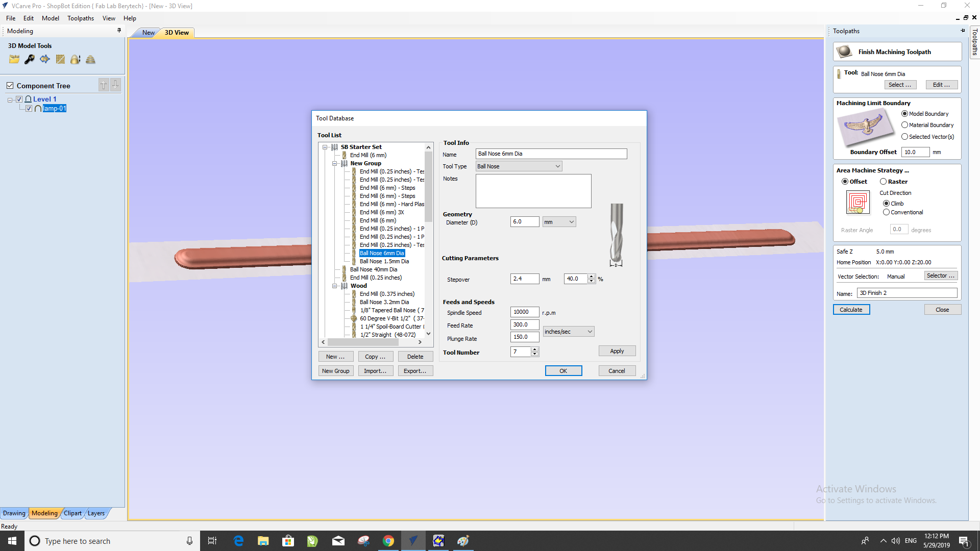Select the Raster strategy radio button
The width and height of the screenshot is (980, 551).
tap(883, 182)
